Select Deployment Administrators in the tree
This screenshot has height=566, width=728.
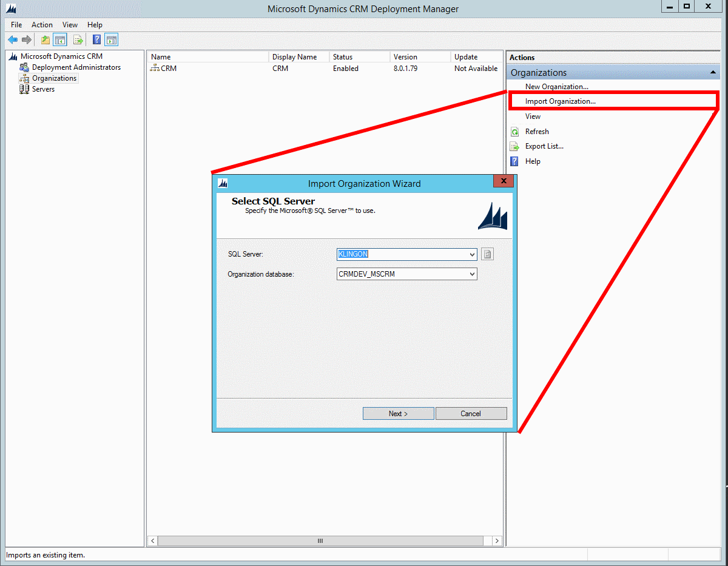76,67
